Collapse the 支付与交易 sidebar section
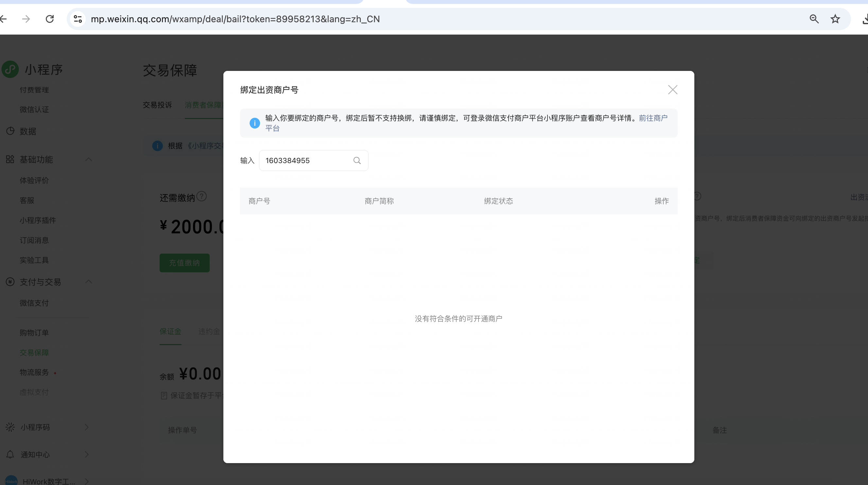This screenshot has height=485, width=868. coord(89,282)
